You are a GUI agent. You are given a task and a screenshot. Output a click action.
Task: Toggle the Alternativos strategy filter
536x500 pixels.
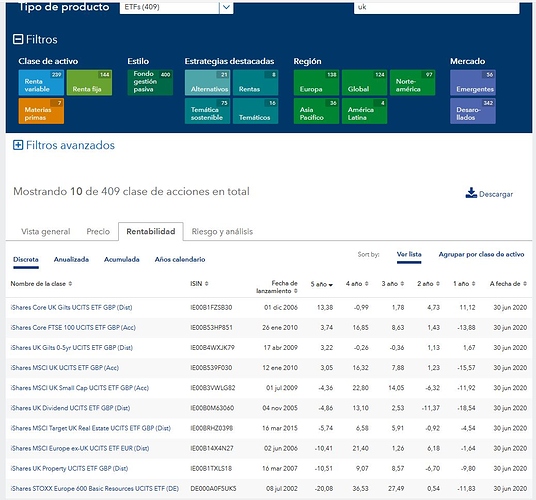207,83
